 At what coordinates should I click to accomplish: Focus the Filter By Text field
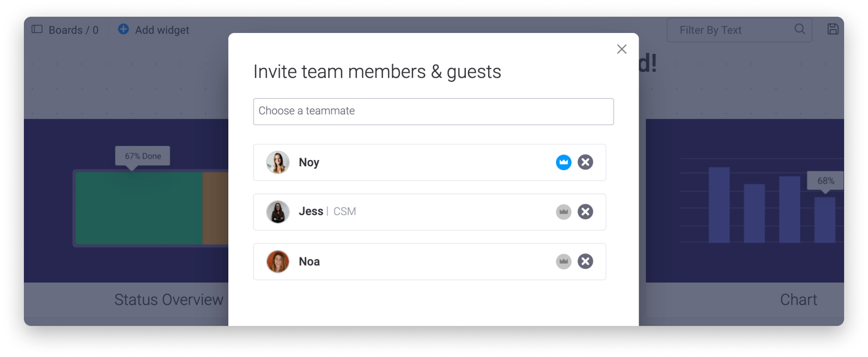coord(739,30)
